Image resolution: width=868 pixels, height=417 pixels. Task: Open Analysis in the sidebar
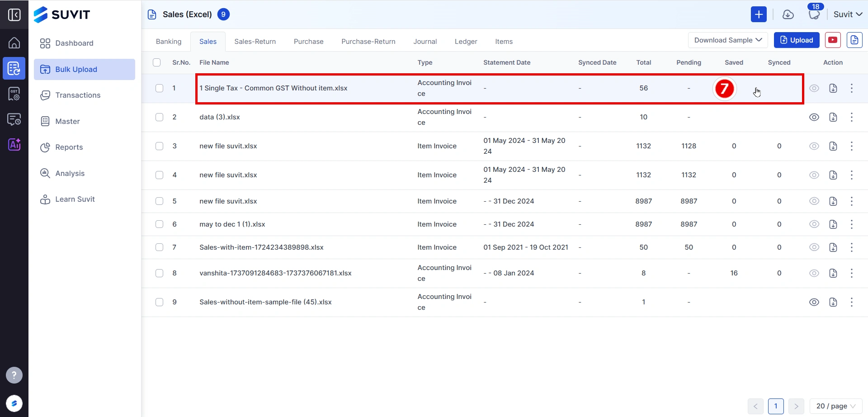tap(85, 173)
